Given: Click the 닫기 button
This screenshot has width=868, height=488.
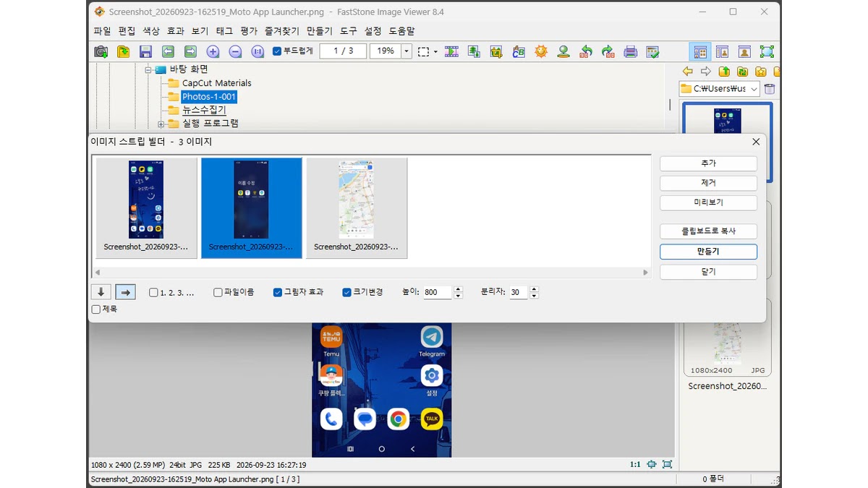Looking at the screenshot, I should tap(708, 272).
